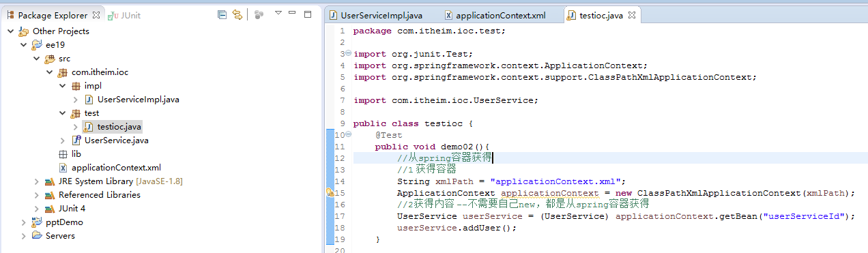
Task: Collapse the Other Projects working set
Action: pos(10,31)
